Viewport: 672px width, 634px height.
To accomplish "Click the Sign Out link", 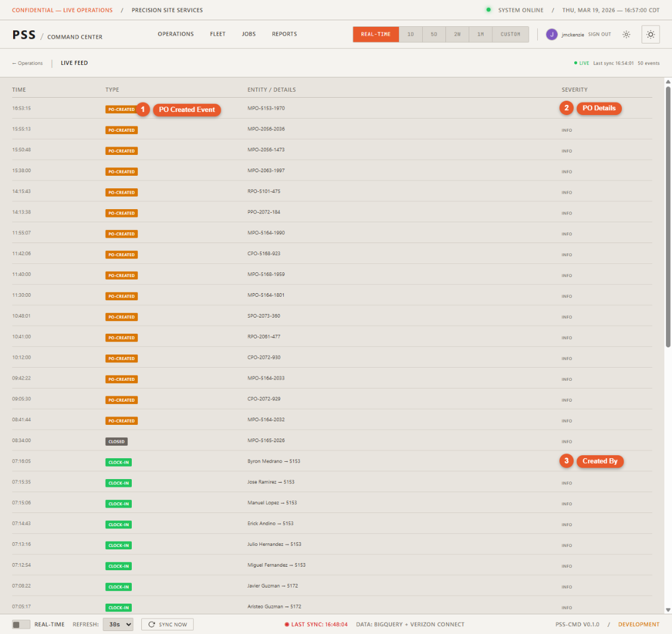I will [x=599, y=34].
